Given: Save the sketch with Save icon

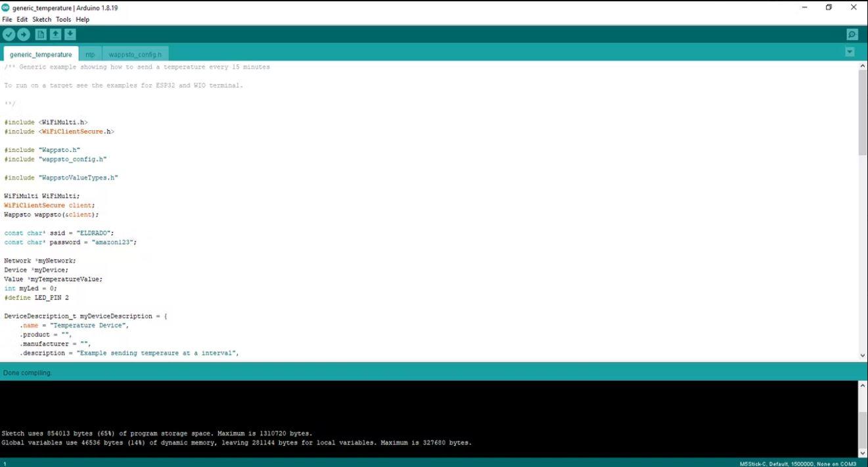Looking at the screenshot, I should [x=70, y=34].
